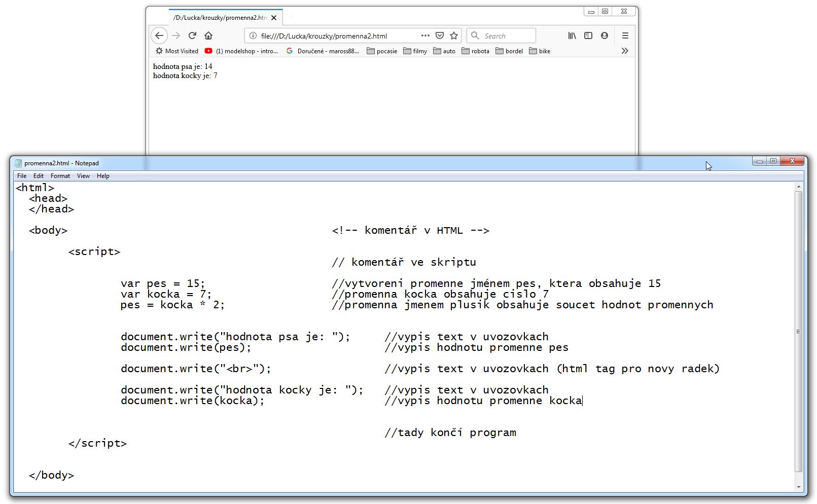The image size is (817, 504).
Task: Close the promenna2.html browser tab
Action: point(274,18)
